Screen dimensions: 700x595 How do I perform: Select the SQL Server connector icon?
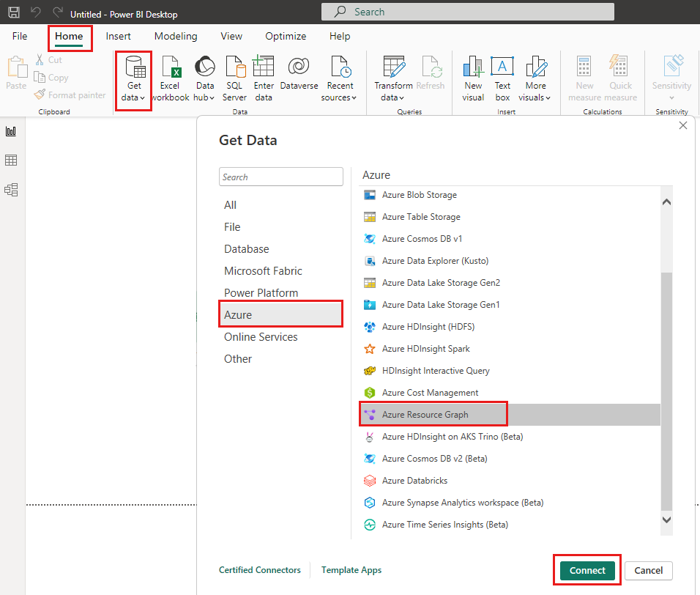(234, 77)
